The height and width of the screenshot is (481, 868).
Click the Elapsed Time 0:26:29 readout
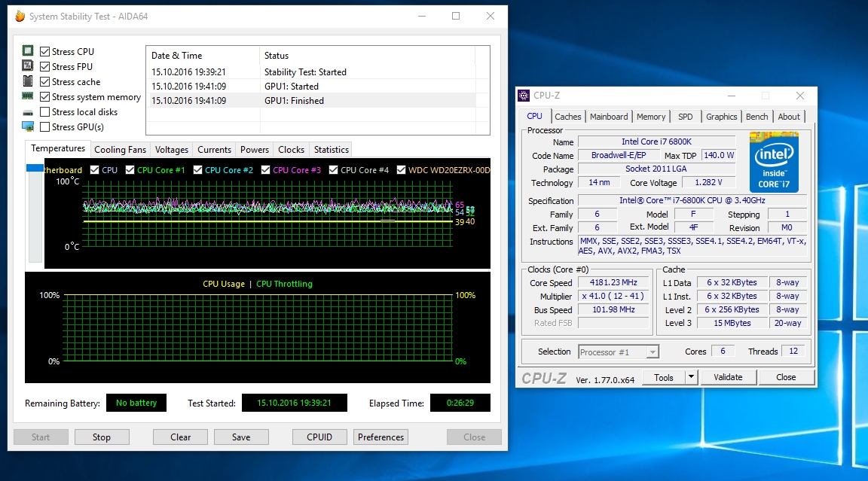point(460,403)
